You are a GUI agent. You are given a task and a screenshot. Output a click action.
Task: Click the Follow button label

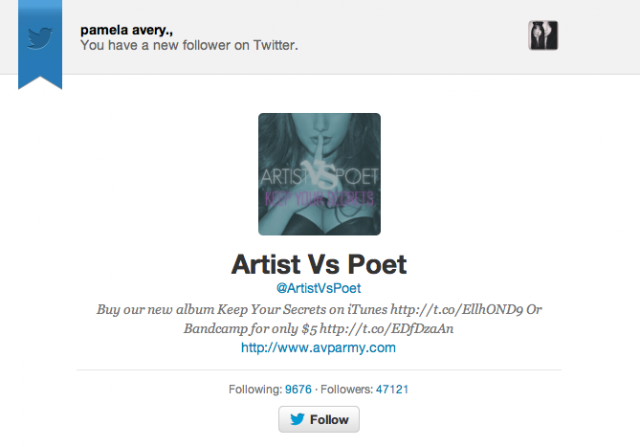pos(329,420)
